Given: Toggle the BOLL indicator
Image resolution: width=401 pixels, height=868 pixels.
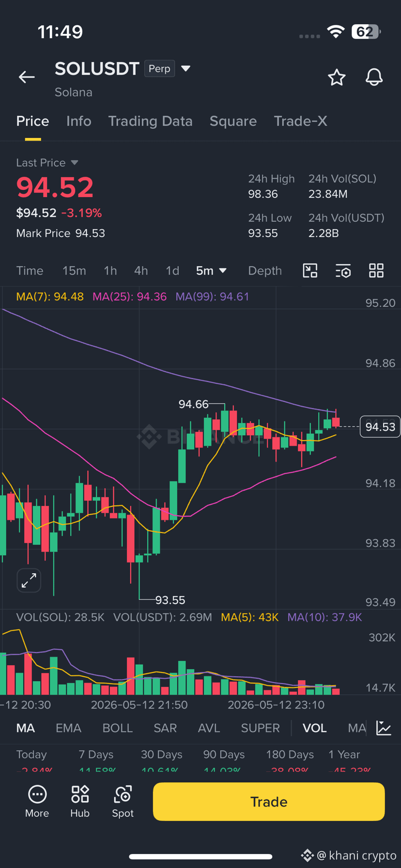Looking at the screenshot, I should 117,728.
